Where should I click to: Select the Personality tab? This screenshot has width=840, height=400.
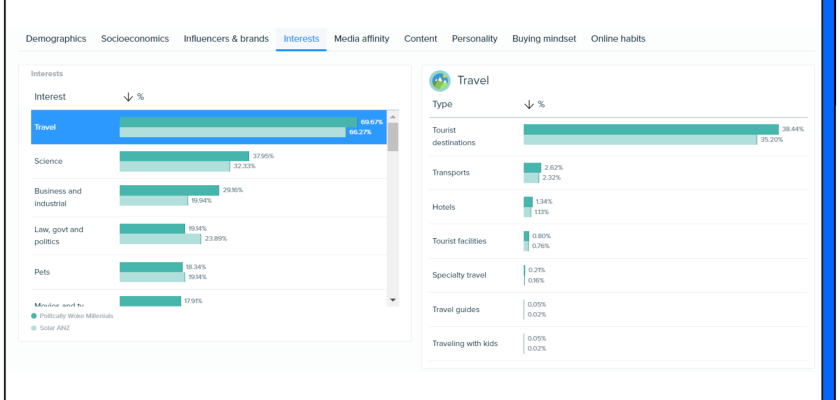click(x=474, y=39)
